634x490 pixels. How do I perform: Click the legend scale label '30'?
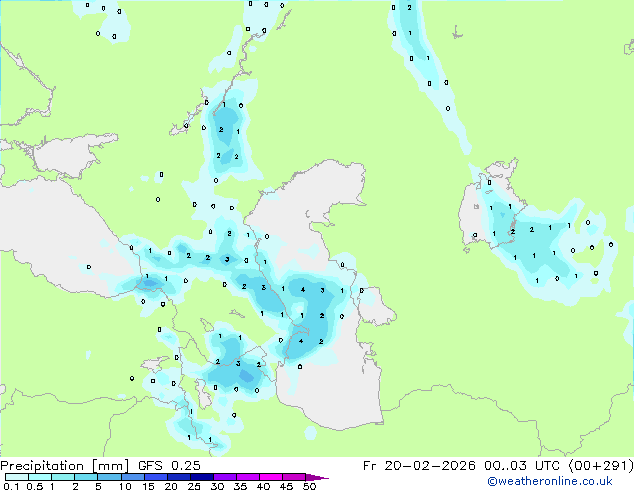pos(218,486)
